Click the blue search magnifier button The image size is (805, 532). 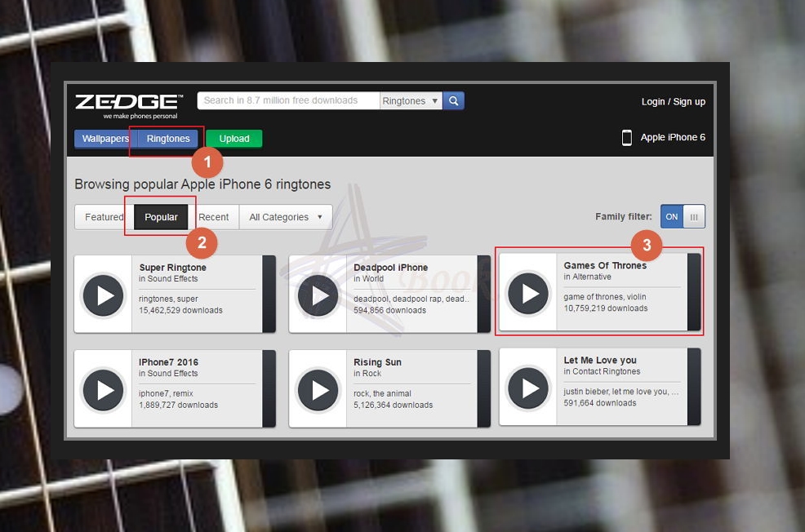(453, 100)
